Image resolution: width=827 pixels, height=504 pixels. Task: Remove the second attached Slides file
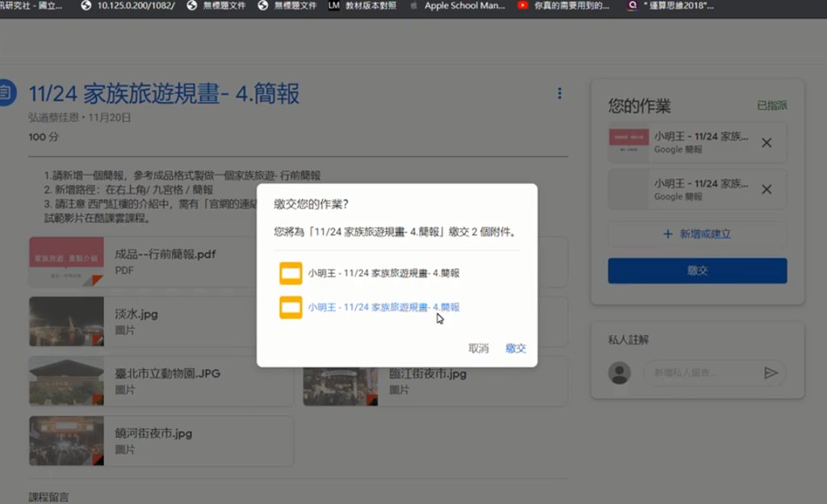tap(766, 190)
